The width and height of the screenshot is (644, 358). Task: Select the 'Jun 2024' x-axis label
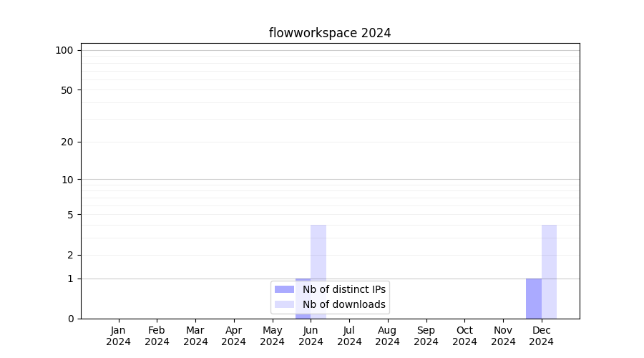(311, 336)
